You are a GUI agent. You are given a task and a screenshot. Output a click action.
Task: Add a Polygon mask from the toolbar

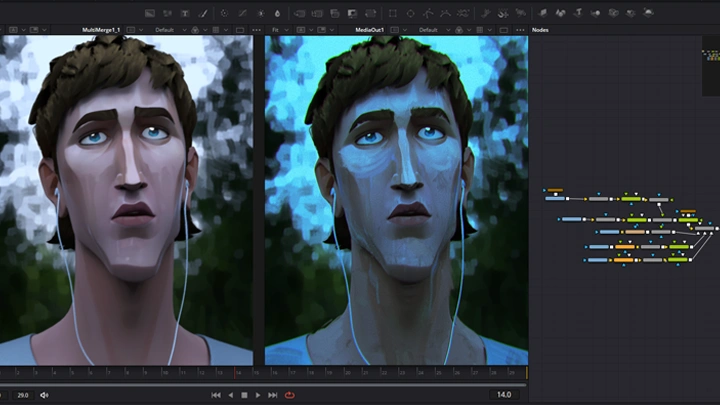[x=428, y=13]
